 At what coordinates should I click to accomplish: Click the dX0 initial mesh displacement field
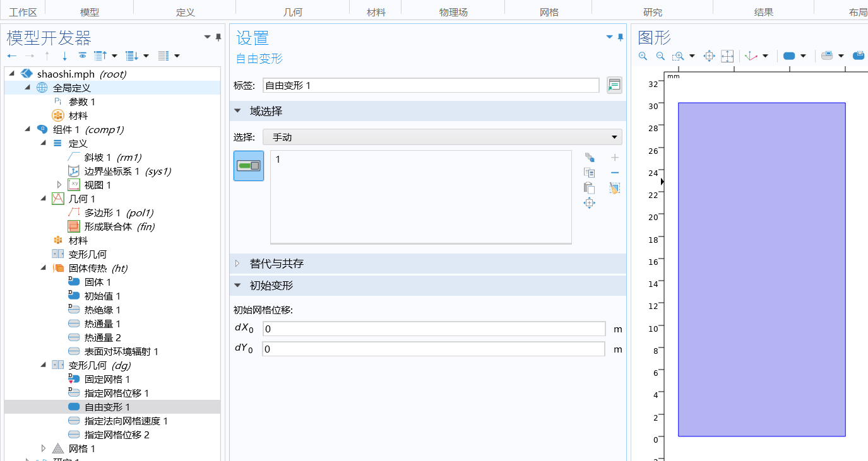(x=434, y=329)
